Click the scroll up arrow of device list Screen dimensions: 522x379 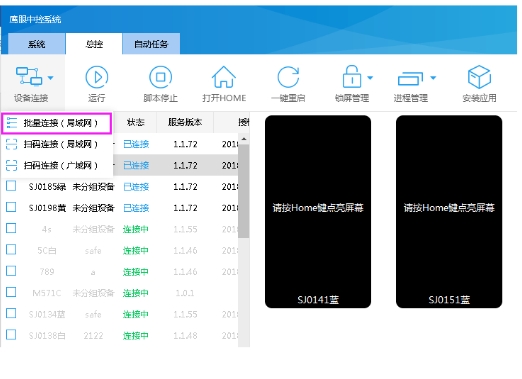(x=244, y=139)
